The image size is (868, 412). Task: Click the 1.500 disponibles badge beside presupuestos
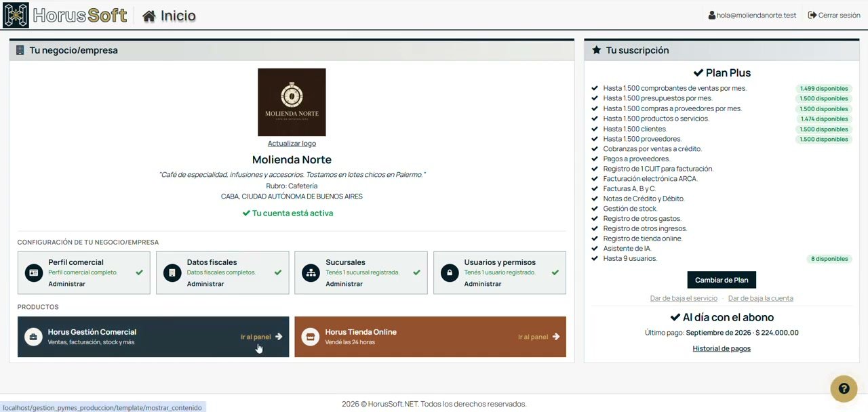click(824, 98)
